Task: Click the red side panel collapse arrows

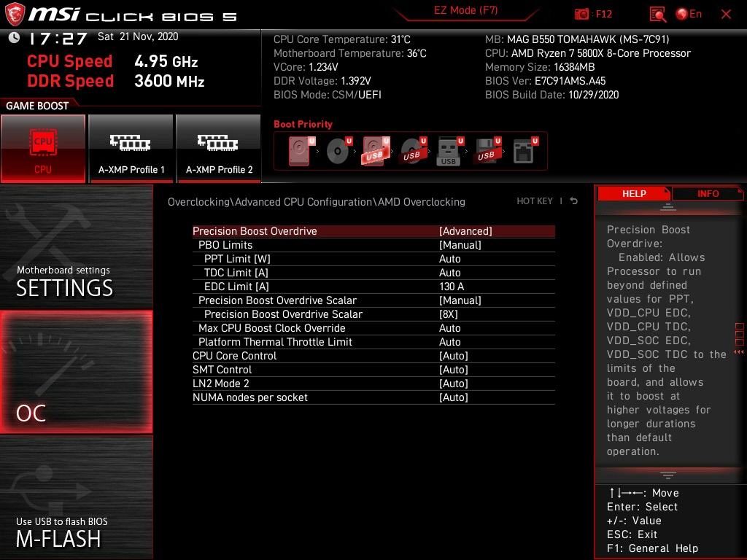Action: point(739,352)
